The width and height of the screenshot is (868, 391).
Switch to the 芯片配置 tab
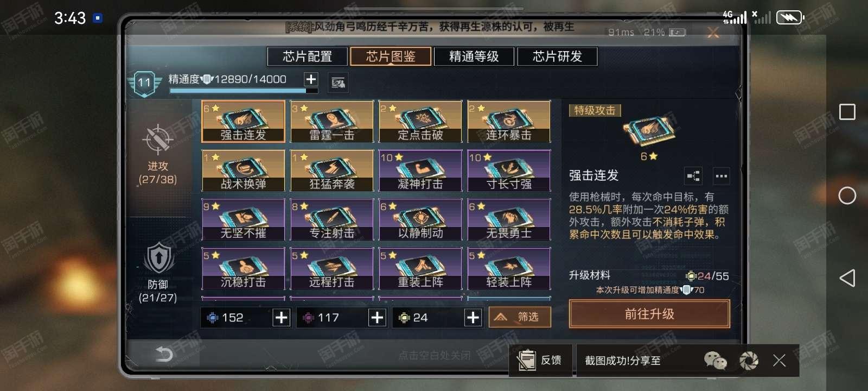click(x=307, y=56)
